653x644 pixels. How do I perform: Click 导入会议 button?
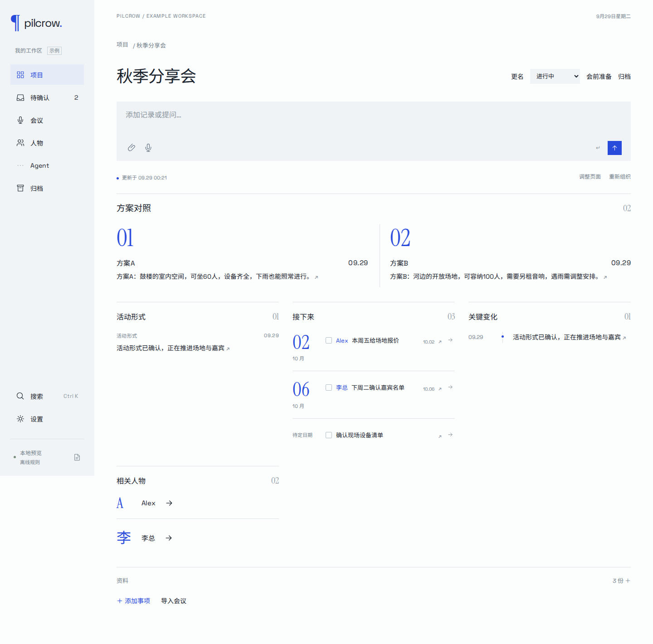click(x=174, y=601)
